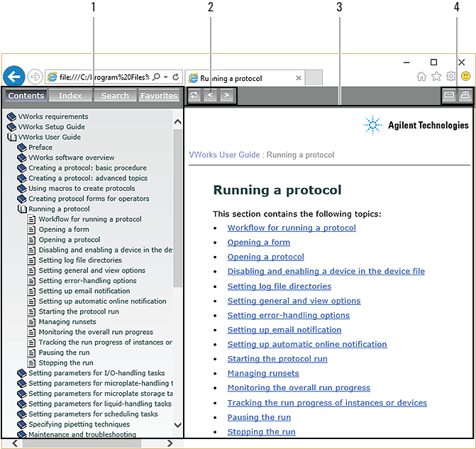Open browser home icon
476x449 pixels.
click(x=421, y=77)
